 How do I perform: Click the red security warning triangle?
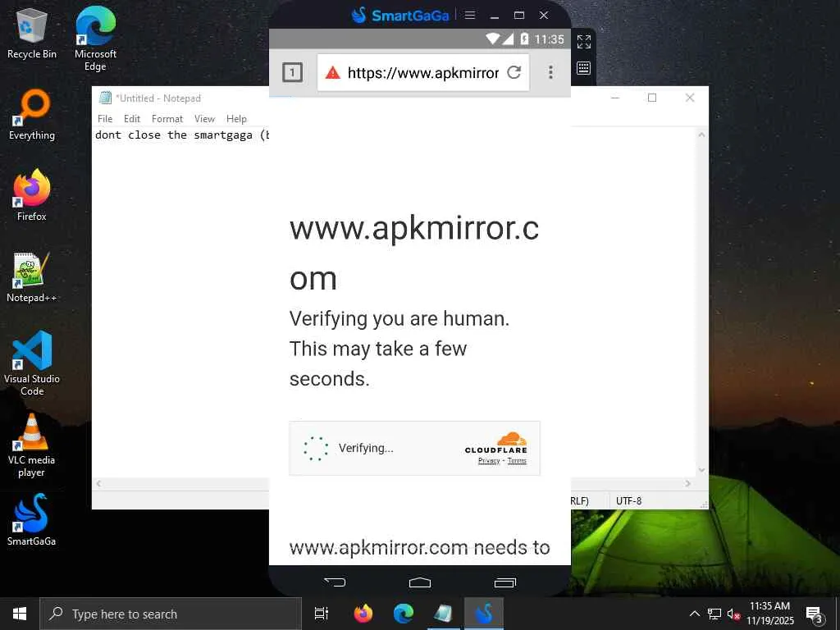click(333, 72)
